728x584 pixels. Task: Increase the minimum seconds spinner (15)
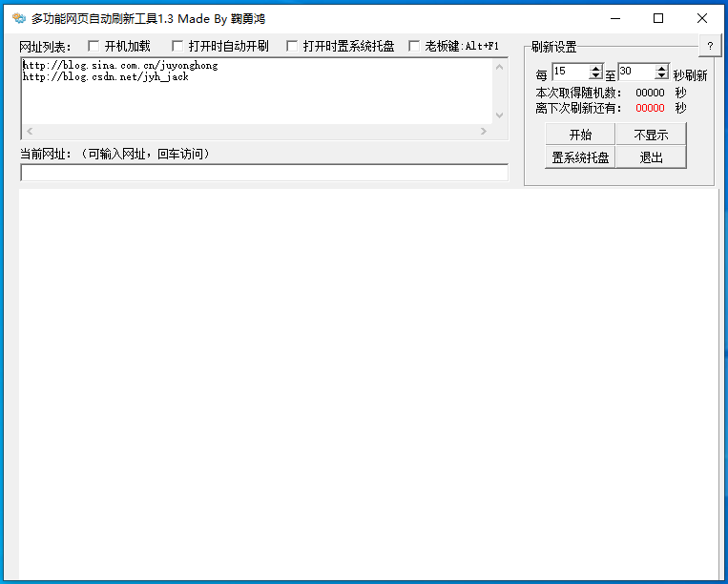pyautogui.click(x=595, y=68)
